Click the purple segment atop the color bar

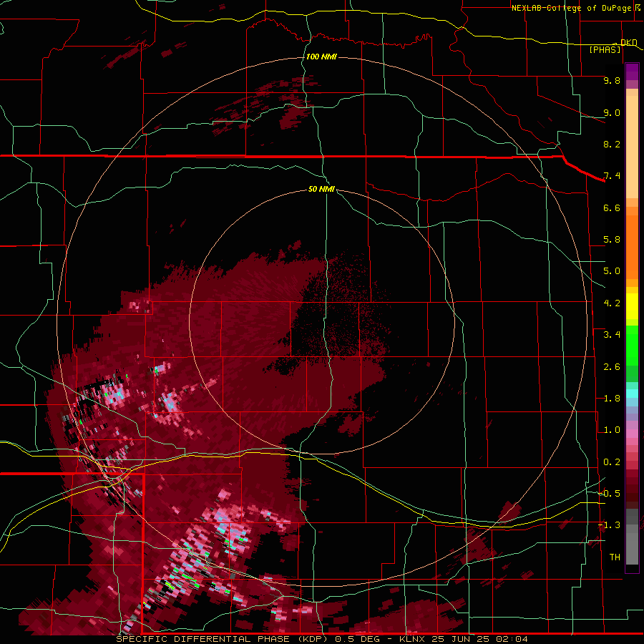[x=632, y=72]
